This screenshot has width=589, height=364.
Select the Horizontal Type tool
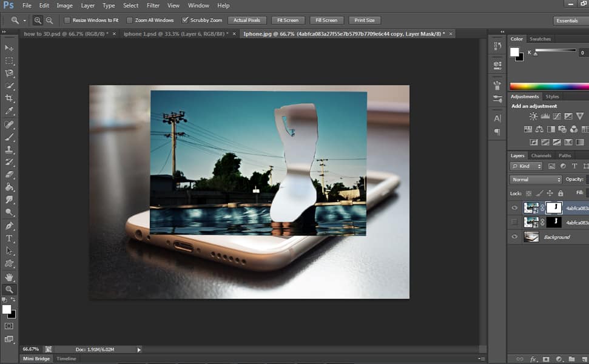coord(9,238)
